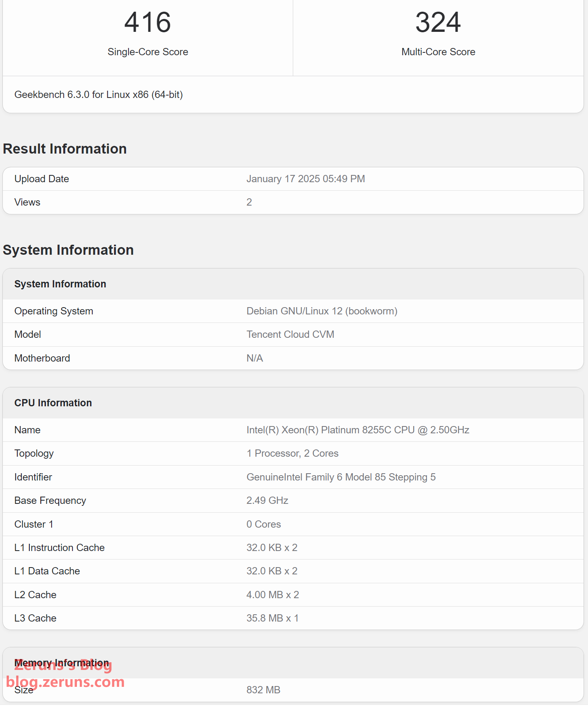Click the Single-Core Score label

click(x=147, y=52)
